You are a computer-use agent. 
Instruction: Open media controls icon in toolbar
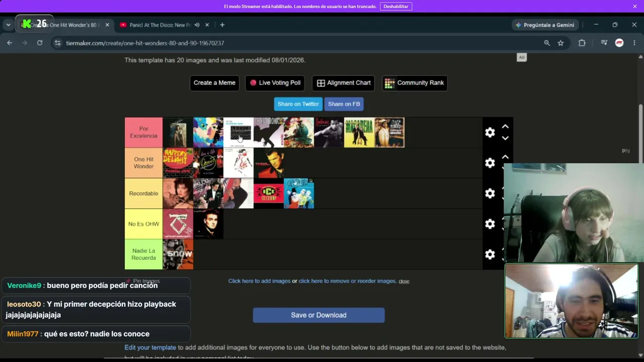(x=604, y=43)
